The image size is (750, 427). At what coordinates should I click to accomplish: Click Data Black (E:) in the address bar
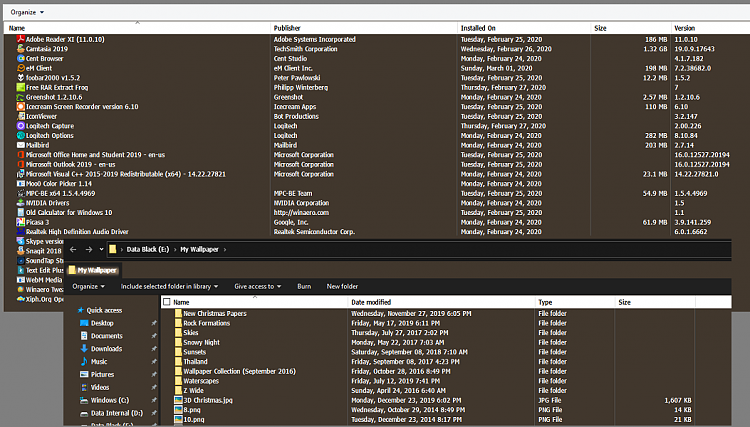148,249
